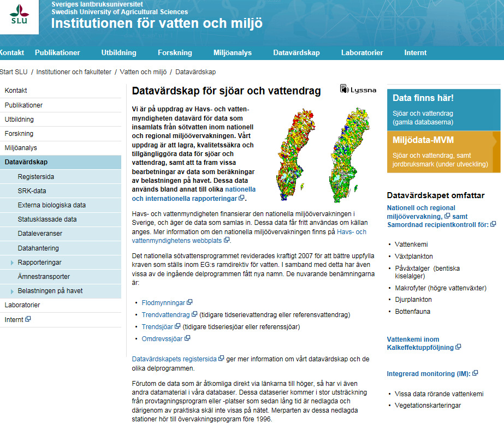Open Vatten och miljö breadcrumb
504x423 pixels.
144,72
